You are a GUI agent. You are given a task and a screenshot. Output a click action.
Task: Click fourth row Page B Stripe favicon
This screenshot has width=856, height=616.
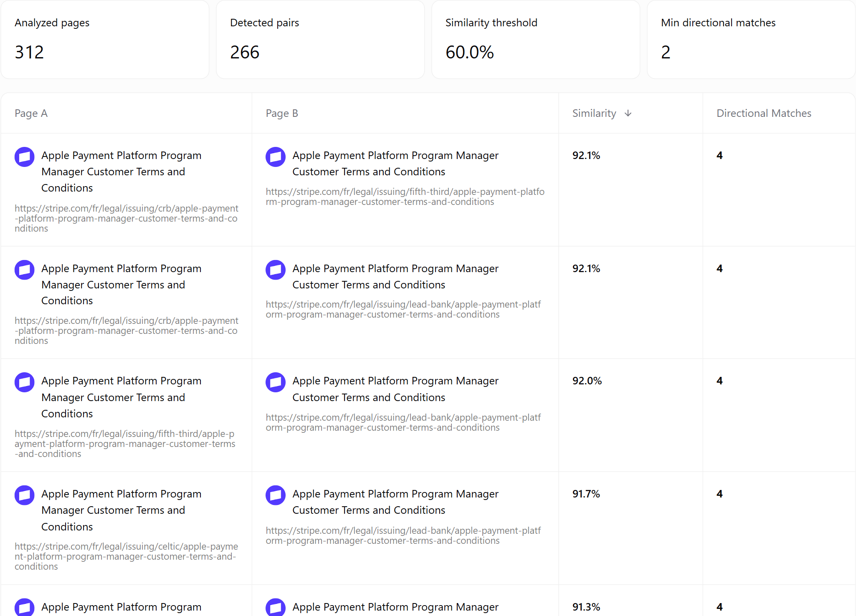tap(276, 495)
